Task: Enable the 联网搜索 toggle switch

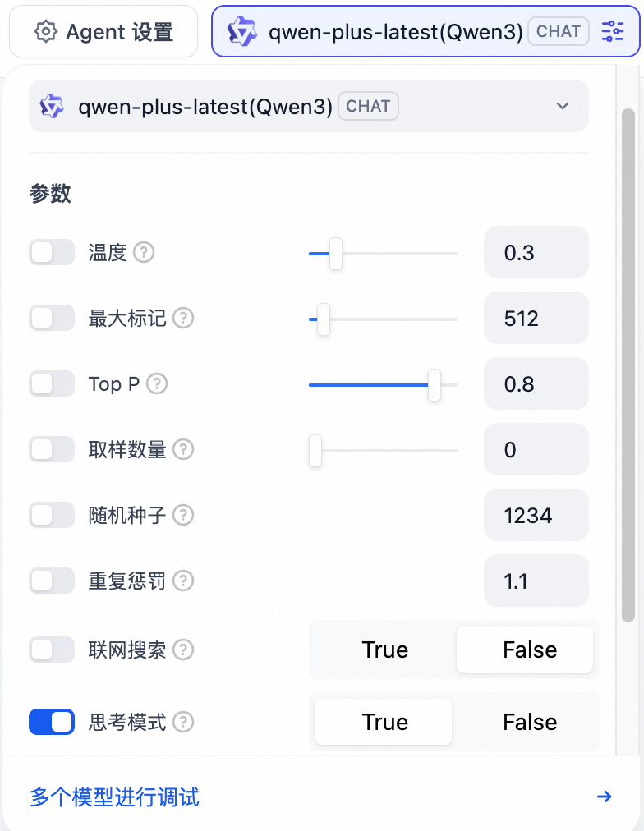Action: pyautogui.click(x=52, y=650)
